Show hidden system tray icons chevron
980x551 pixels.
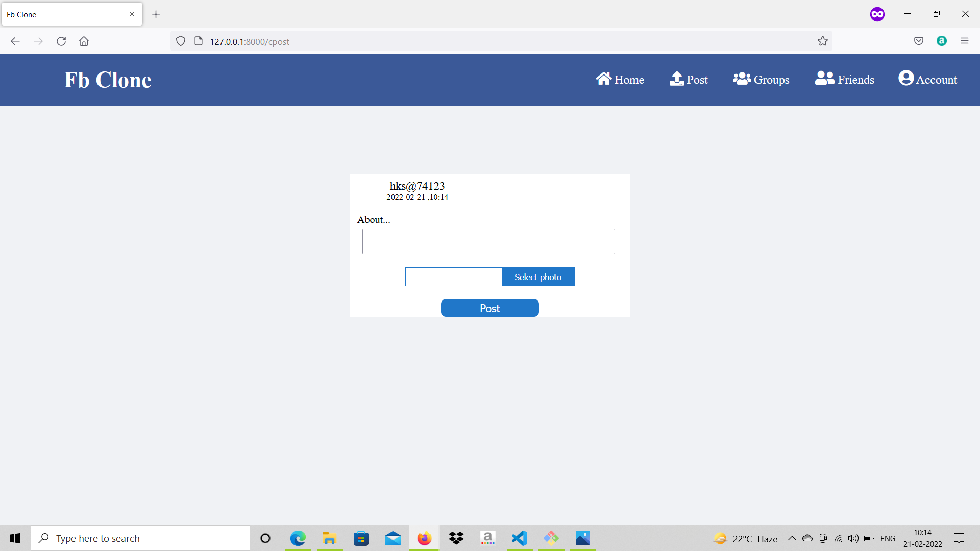click(792, 538)
